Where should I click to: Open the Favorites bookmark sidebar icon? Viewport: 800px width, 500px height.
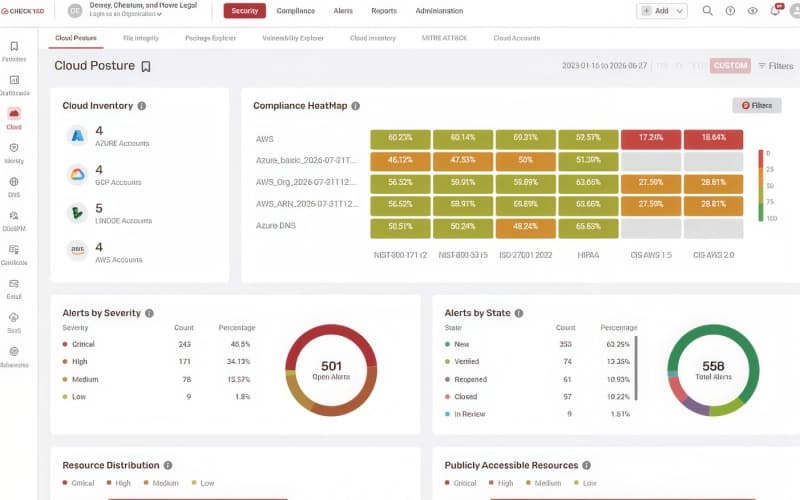click(x=14, y=46)
